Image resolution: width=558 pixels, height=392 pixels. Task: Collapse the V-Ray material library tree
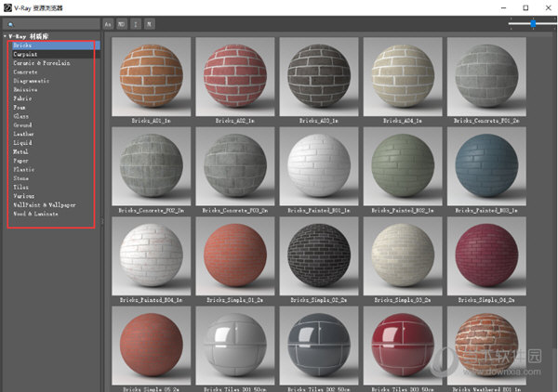click(x=5, y=36)
